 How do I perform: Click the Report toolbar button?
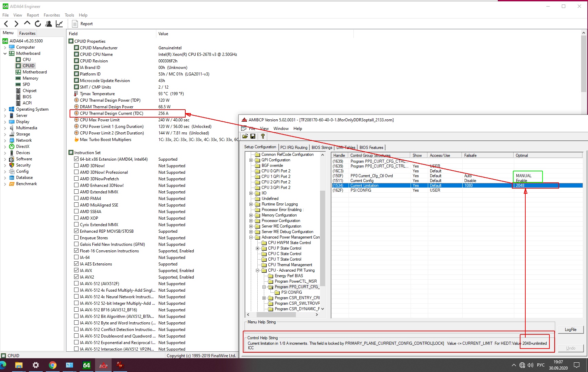click(x=82, y=24)
